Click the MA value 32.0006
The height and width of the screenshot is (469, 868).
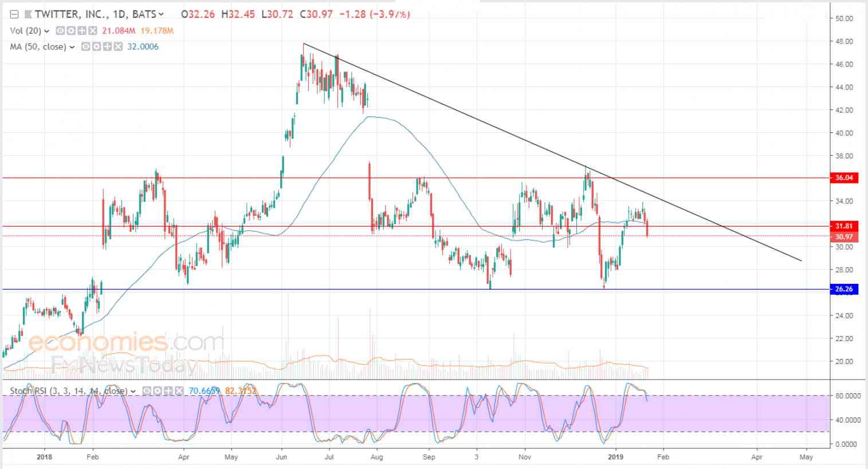143,47
